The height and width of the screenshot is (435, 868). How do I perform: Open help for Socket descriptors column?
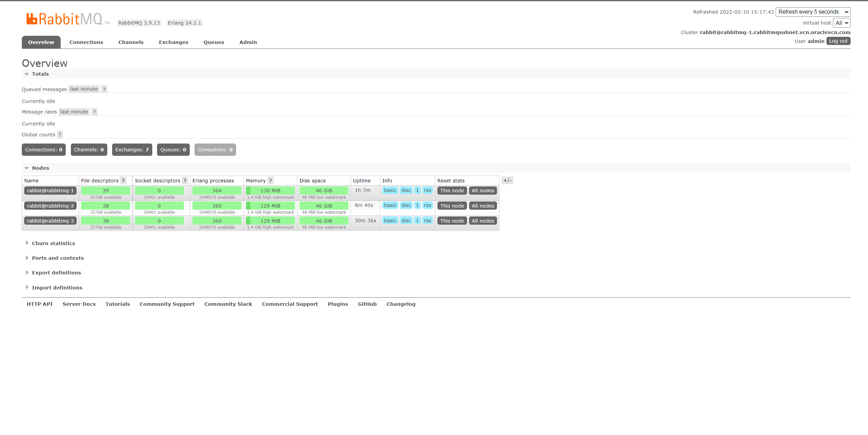(185, 180)
